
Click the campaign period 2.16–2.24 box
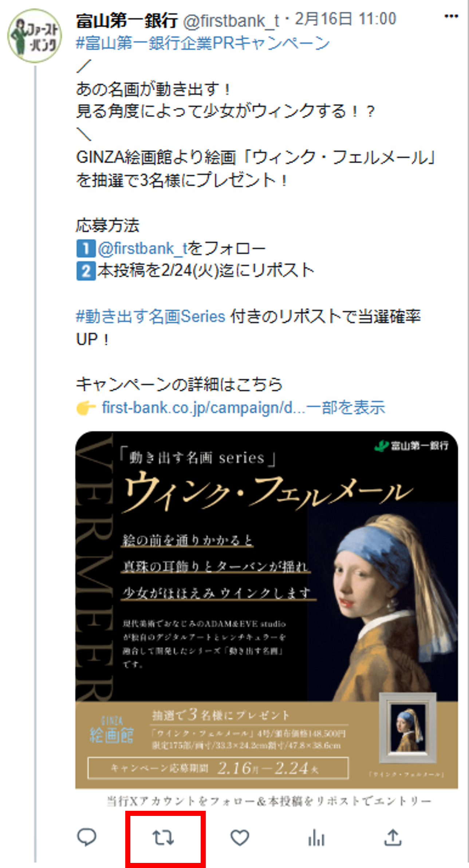pos(218,768)
